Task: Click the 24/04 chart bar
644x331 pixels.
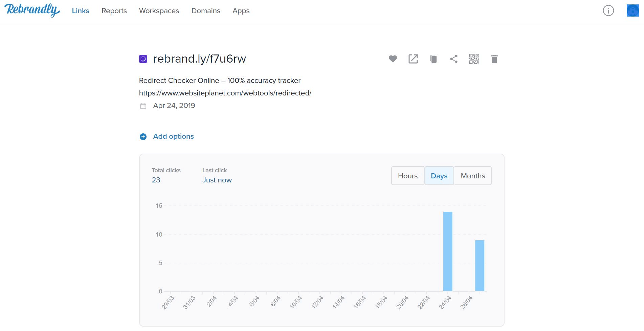Action: pyautogui.click(x=448, y=251)
